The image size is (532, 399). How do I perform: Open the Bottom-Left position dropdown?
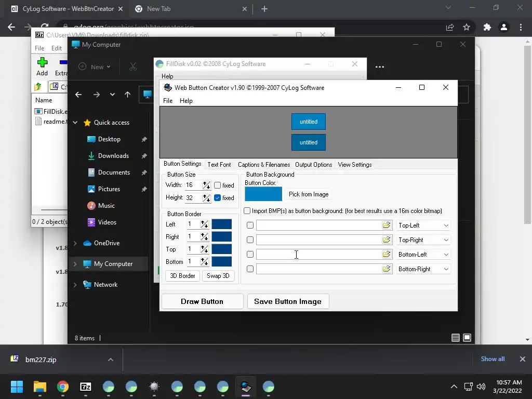[x=423, y=255]
